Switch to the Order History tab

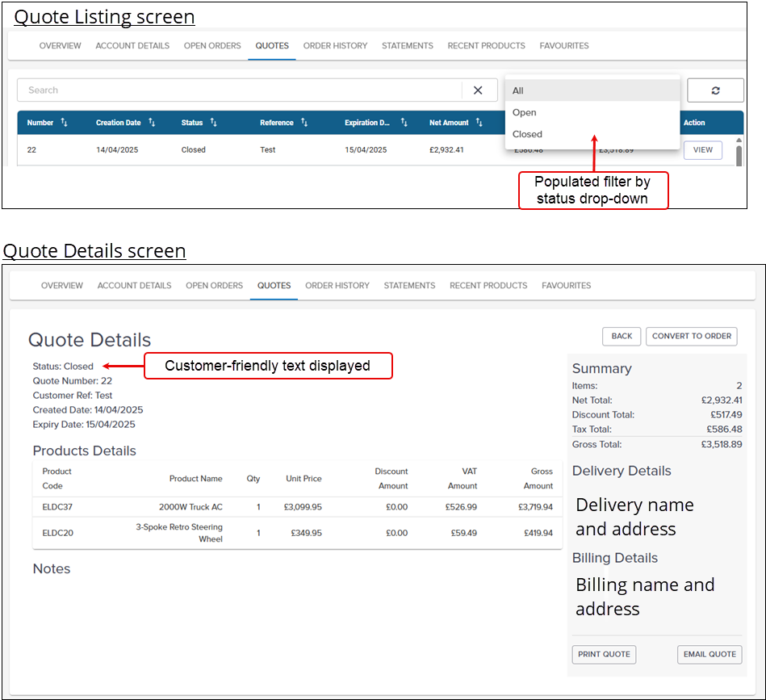click(x=335, y=46)
